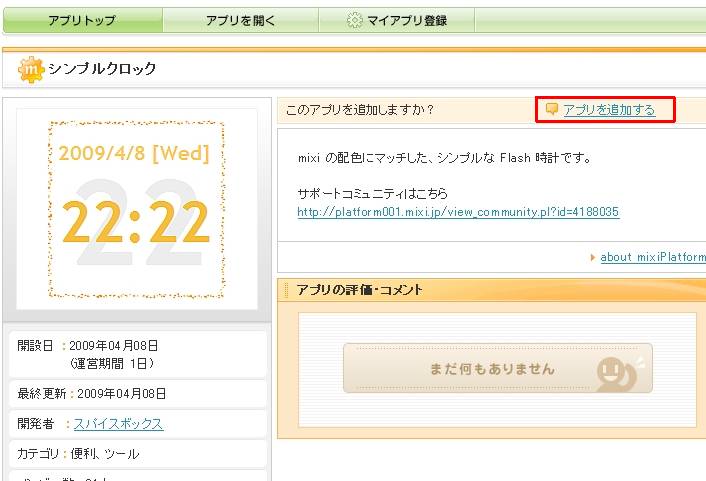706x481 pixels.
Task: Click the description text mentioning Flash 時計
Action: point(444,158)
